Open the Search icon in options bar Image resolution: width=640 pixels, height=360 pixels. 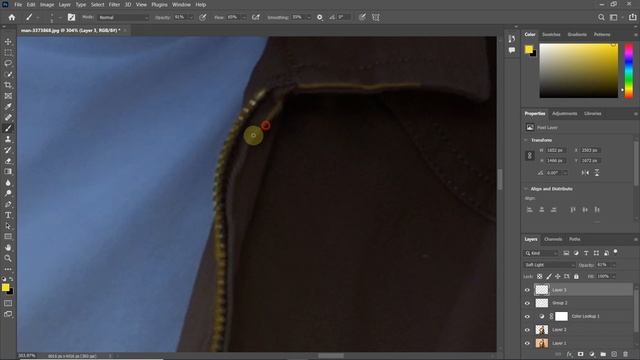601,17
